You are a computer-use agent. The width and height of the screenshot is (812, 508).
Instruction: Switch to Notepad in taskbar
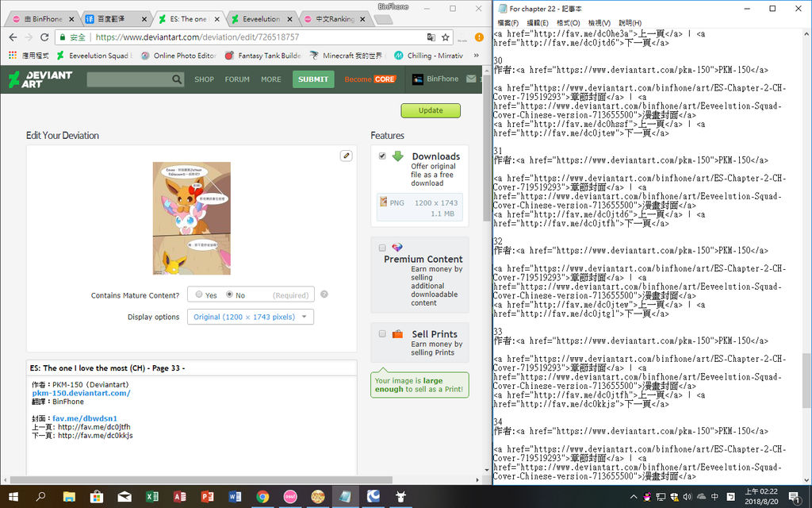345,497
